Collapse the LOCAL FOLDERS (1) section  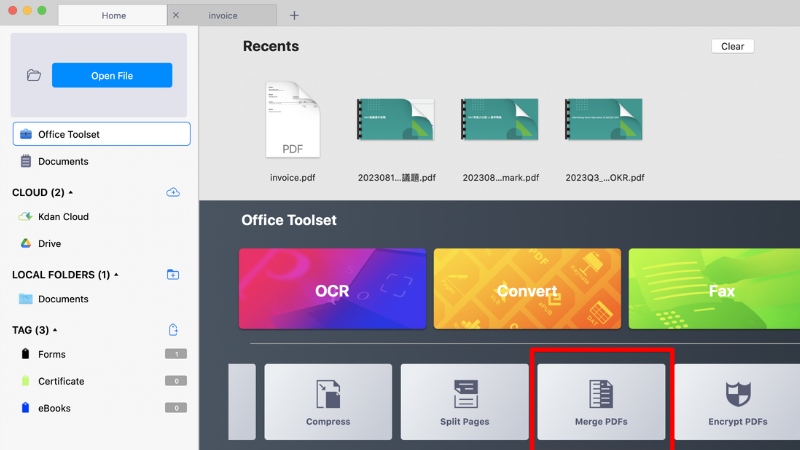tap(116, 274)
